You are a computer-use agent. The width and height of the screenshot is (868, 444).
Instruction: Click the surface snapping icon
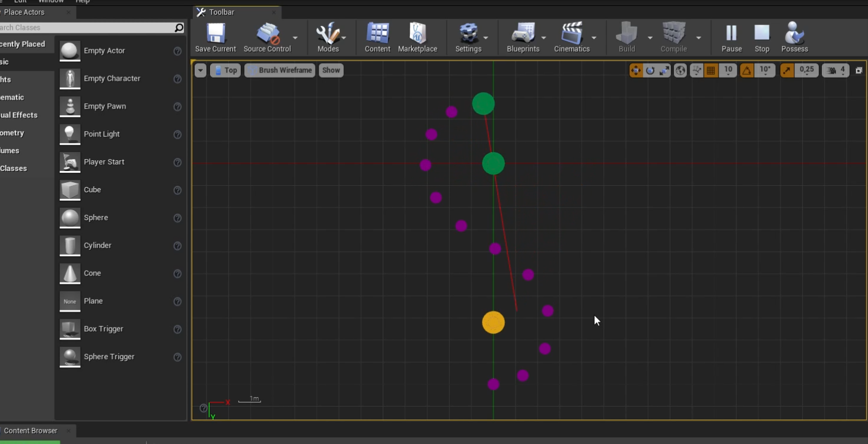coord(697,71)
